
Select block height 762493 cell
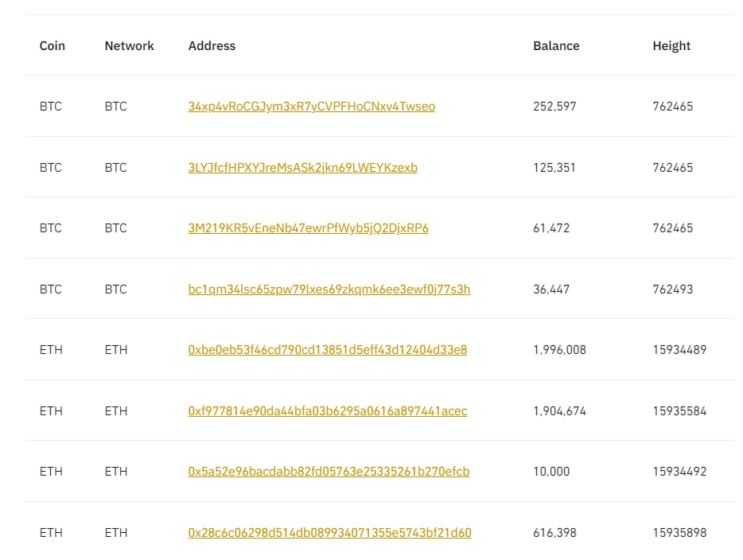[x=672, y=289]
